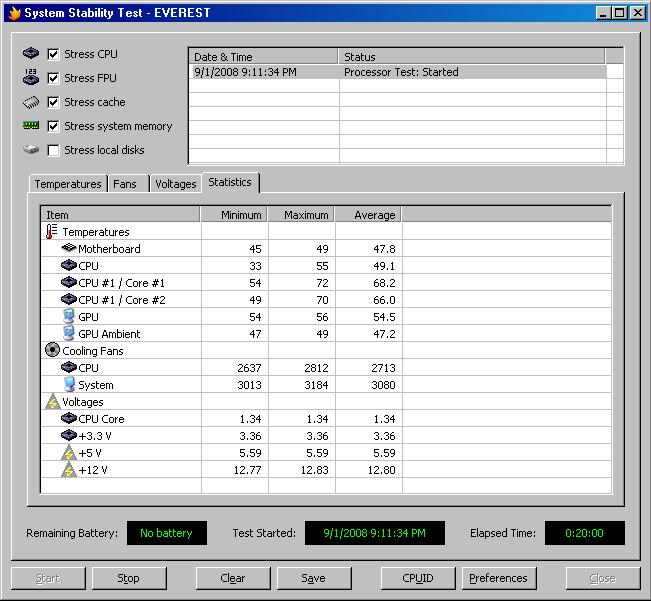Click the computer icon on System fan row
This screenshot has height=602, width=651.
click(x=69, y=384)
